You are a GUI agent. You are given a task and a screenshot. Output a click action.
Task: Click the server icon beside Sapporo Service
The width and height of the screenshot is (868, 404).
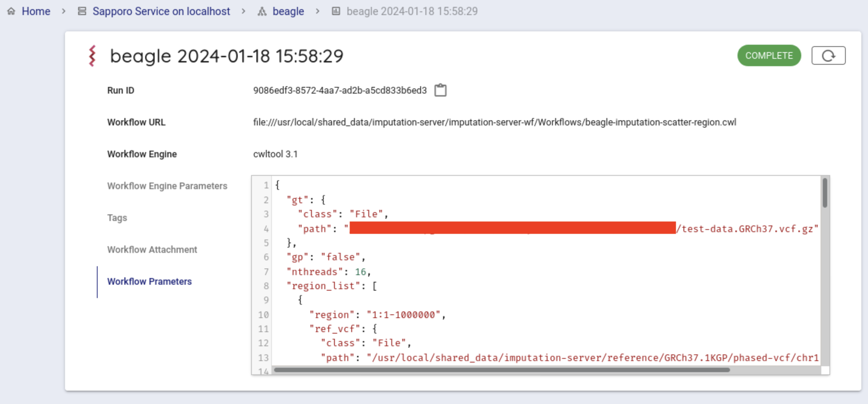tap(82, 11)
